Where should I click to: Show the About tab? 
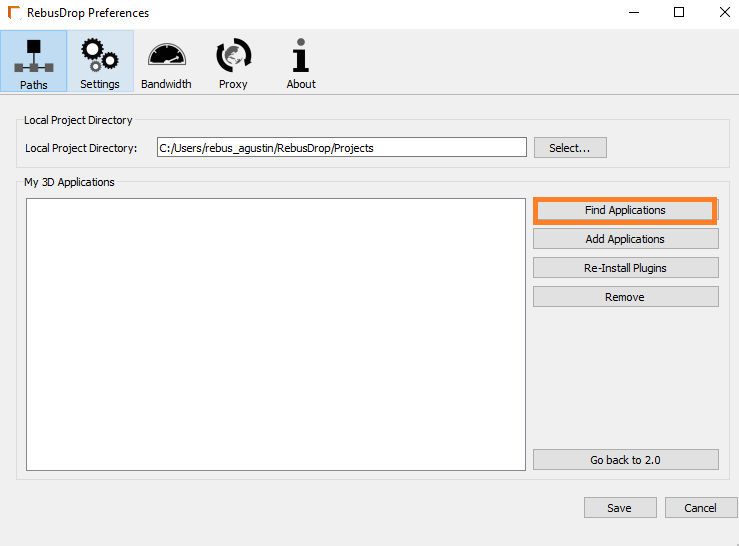point(301,61)
